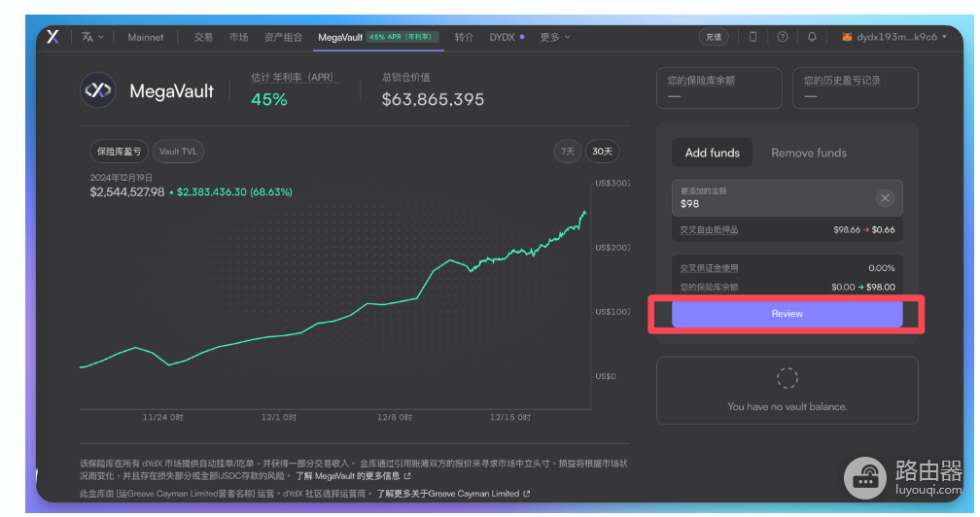
Task: Click the mobile phone icon
Action: (752, 37)
